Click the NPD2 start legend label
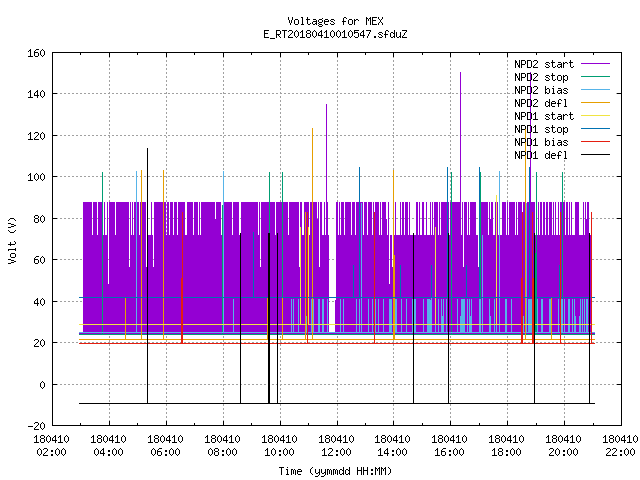Viewport: 640px width, 480px height. 544,64
